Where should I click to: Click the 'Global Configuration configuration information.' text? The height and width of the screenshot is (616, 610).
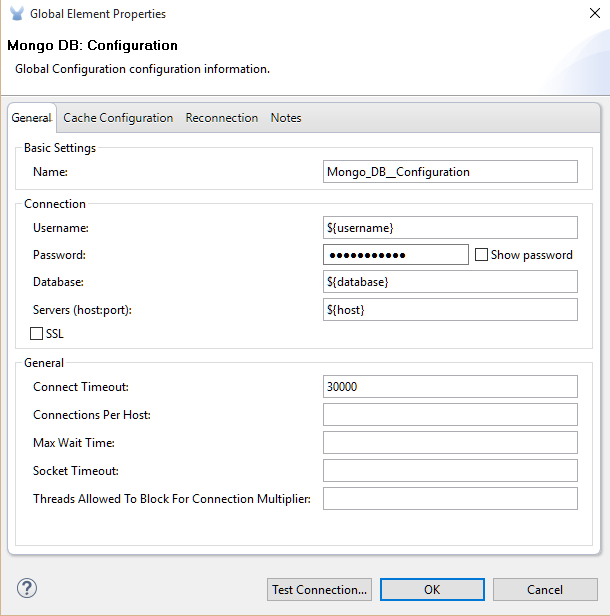[x=142, y=69]
